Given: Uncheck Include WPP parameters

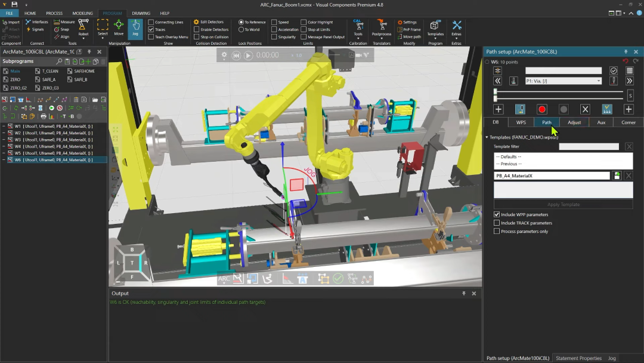Looking at the screenshot, I should point(497,214).
